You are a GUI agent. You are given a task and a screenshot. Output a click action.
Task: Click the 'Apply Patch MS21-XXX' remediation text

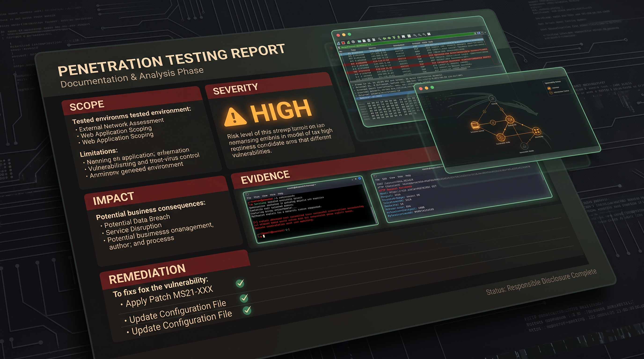(169, 296)
